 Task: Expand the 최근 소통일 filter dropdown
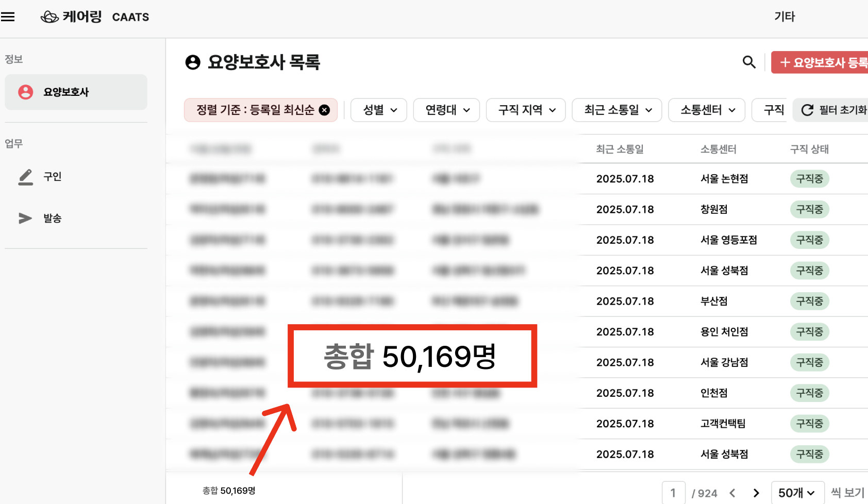click(x=617, y=110)
